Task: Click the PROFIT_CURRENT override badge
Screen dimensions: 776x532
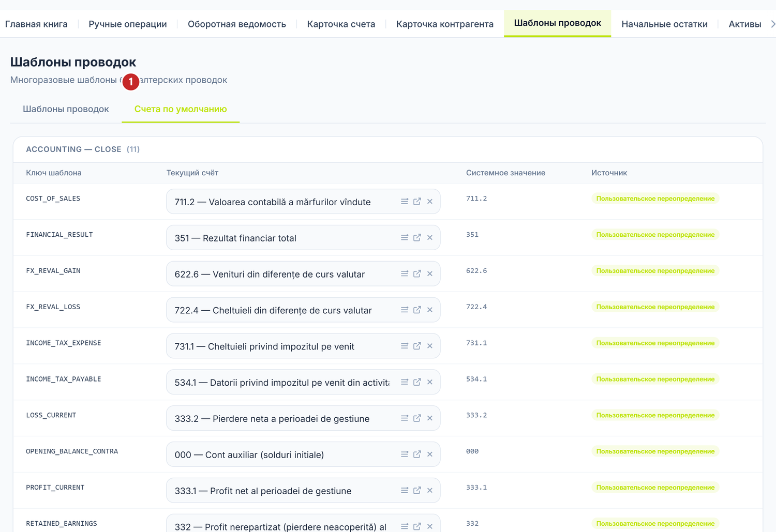Action: [x=655, y=488]
